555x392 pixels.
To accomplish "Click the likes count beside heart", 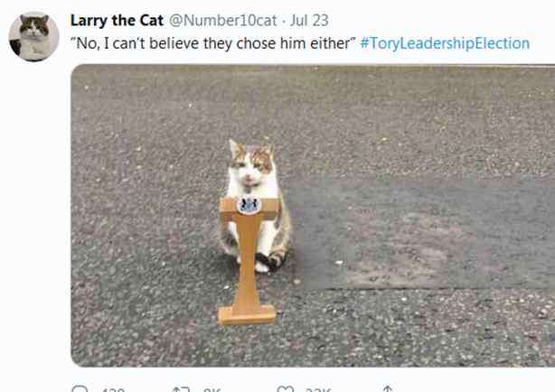I will [318, 390].
